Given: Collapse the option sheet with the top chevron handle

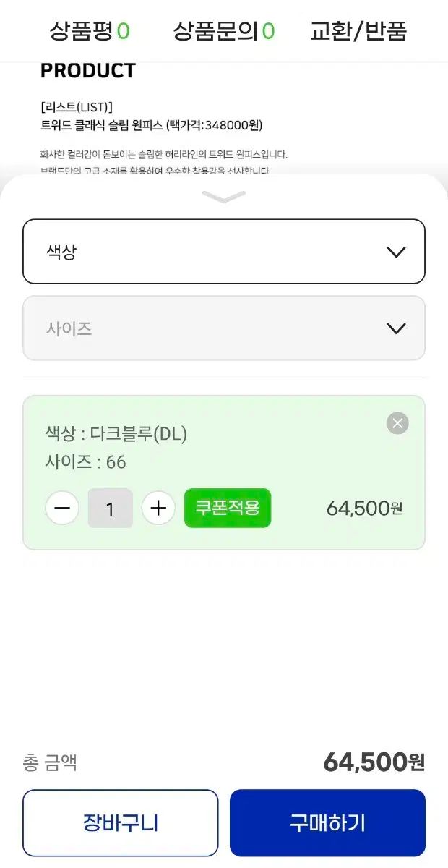Looking at the screenshot, I should pos(224,197).
